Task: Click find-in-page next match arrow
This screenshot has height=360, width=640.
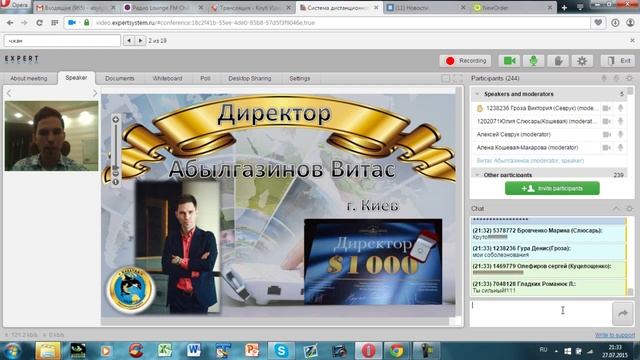Action: [x=140, y=40]
